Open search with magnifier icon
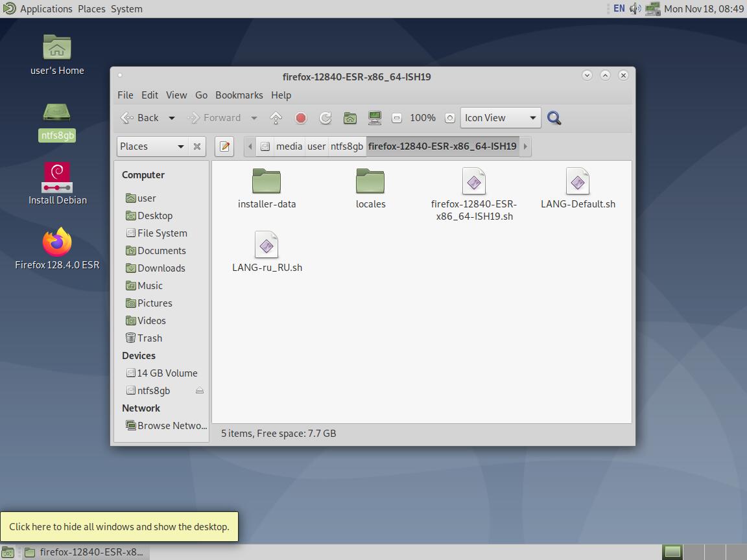The width and height of the screenshot is (747, 560). (x=554, y=117)
